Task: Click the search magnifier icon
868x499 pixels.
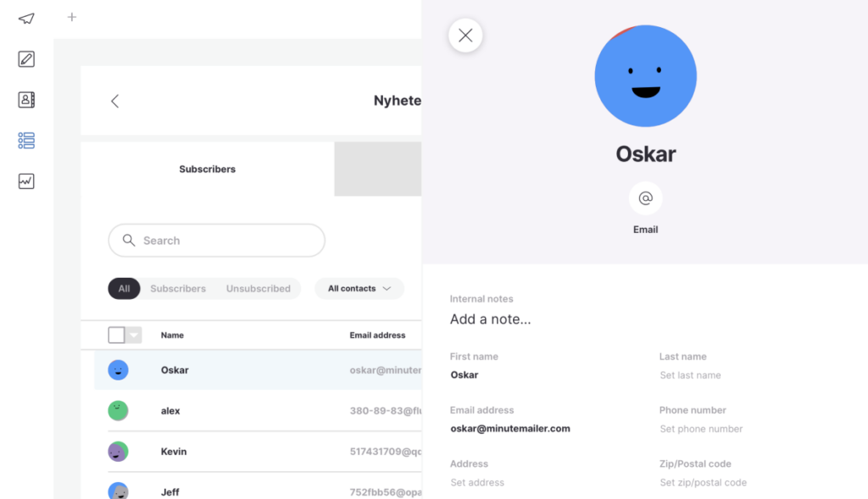Action: tap(129, 240)
